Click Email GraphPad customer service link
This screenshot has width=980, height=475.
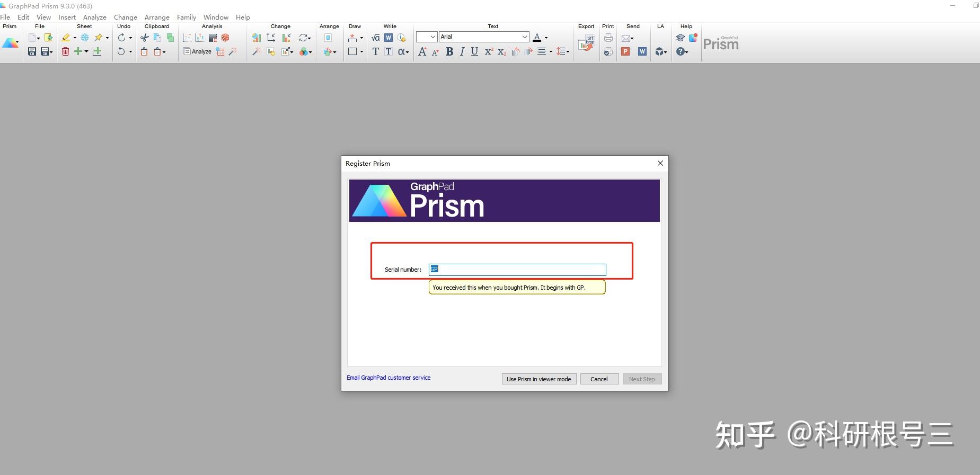389,378
